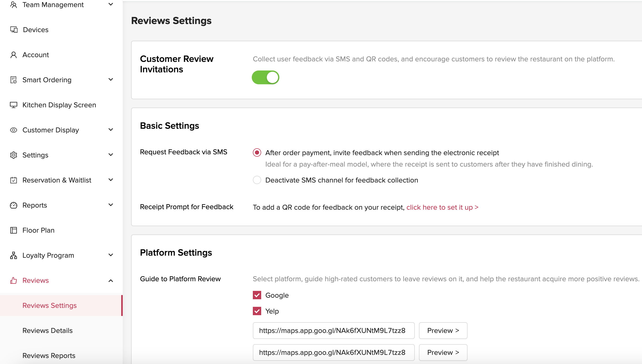Viewport: 642px width, 364px height.
Task: Select Deactivate SMS channel radio option
Action: [257, 180]
